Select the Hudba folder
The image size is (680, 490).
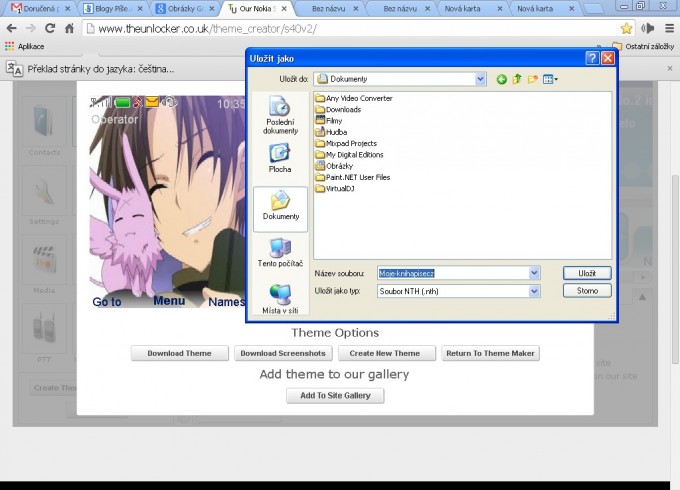(331, 132)
